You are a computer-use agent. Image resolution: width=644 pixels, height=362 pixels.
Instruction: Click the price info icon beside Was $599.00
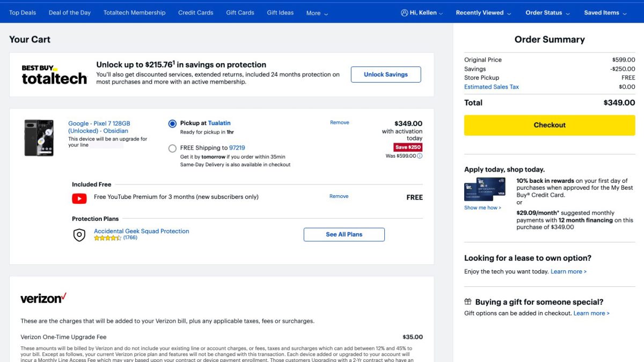[x=420, y=156]
